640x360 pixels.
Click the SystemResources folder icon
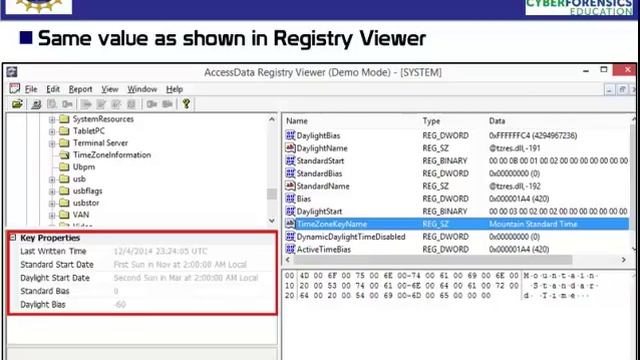tap(64, 119)
